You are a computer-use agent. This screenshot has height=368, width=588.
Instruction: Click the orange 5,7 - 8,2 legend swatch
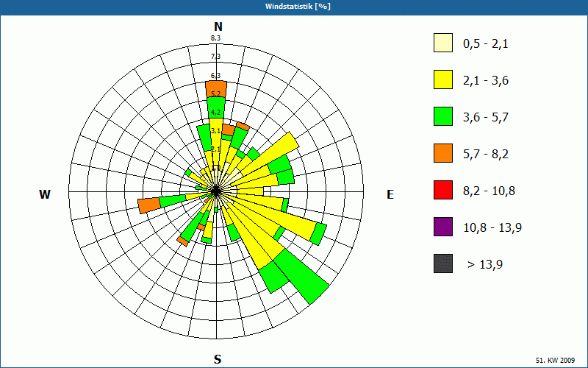[443, 153]
